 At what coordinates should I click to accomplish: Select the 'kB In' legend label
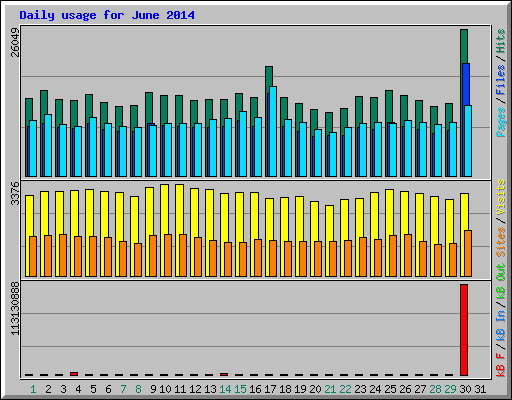tap(500, 326)
